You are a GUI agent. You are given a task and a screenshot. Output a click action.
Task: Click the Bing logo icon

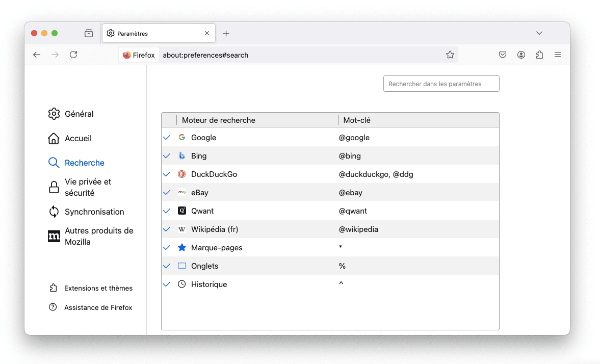click(x=182, y=156)
